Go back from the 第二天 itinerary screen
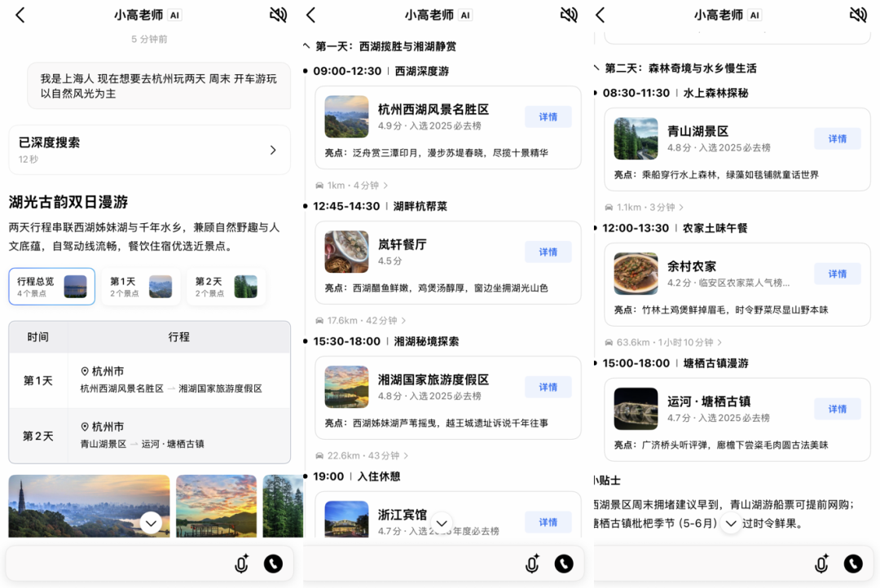Image resolution: width=880 pixels, height=588 pixels. (x=600, y=15)
